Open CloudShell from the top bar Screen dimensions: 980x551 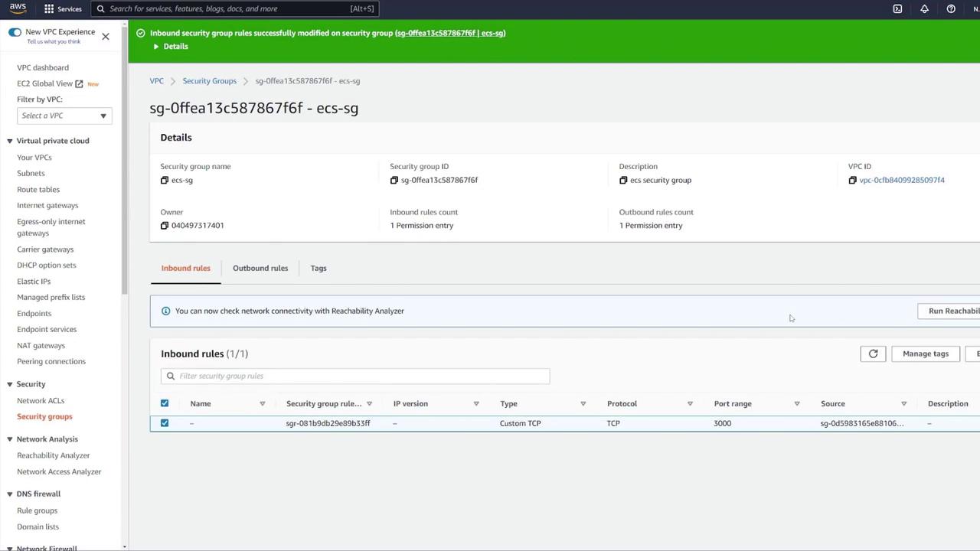[x=897, y=8]
